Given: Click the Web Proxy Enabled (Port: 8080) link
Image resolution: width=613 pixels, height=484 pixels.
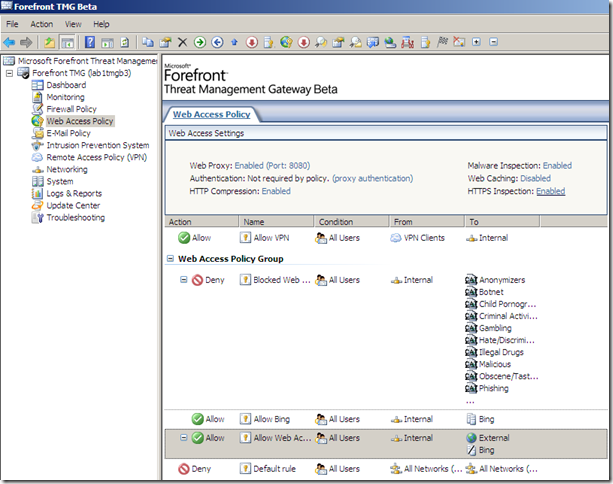Looking at the screenshot, I should pos(272,166).
